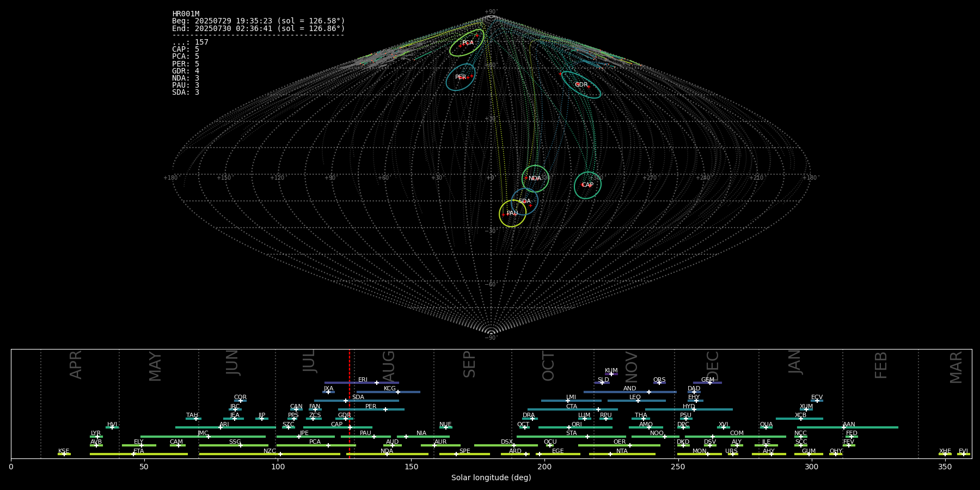Click the 'GDR: 4' count entry

[x=186, y=71]
